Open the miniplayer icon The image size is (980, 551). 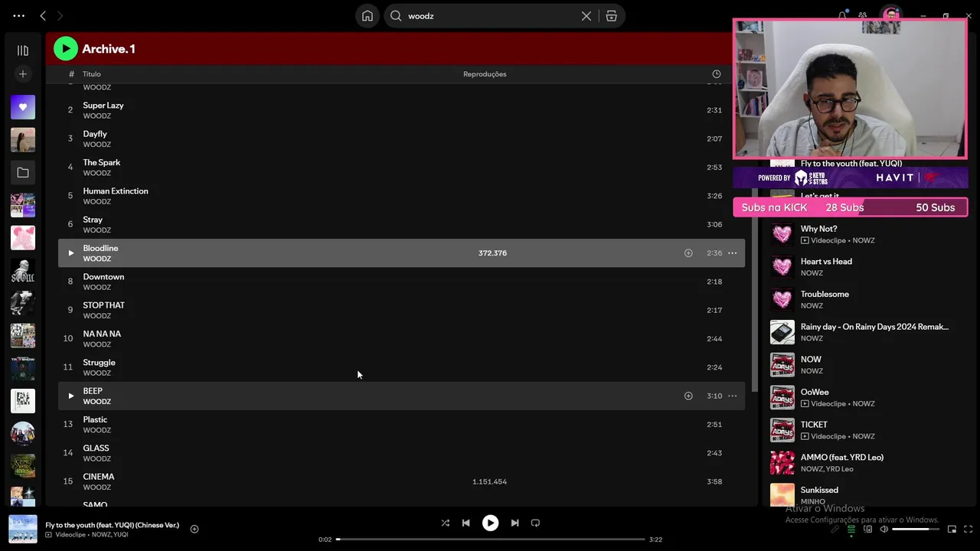[x=952, y=530]
